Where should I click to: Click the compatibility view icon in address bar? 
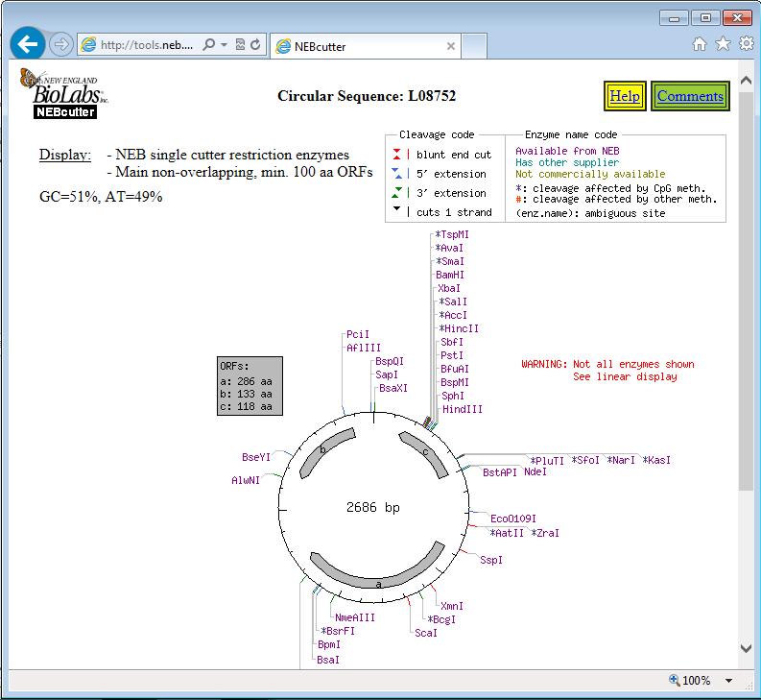[x=240, y=45]
